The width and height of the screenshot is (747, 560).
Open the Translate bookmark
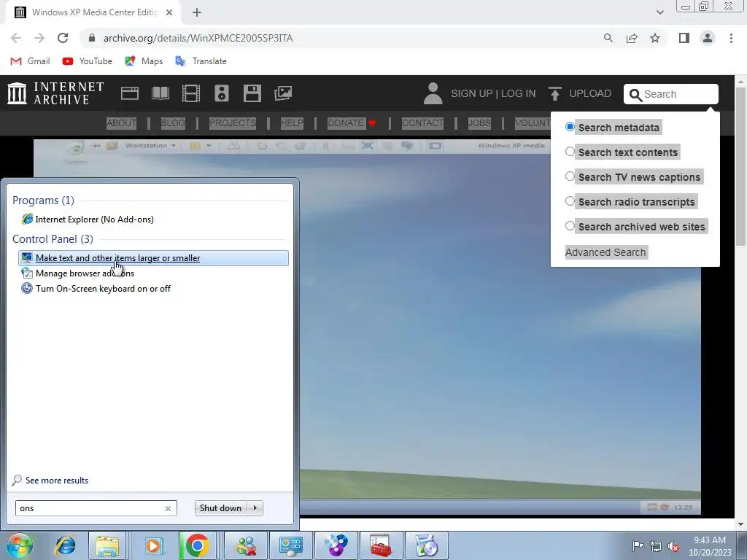coord(201,61)
